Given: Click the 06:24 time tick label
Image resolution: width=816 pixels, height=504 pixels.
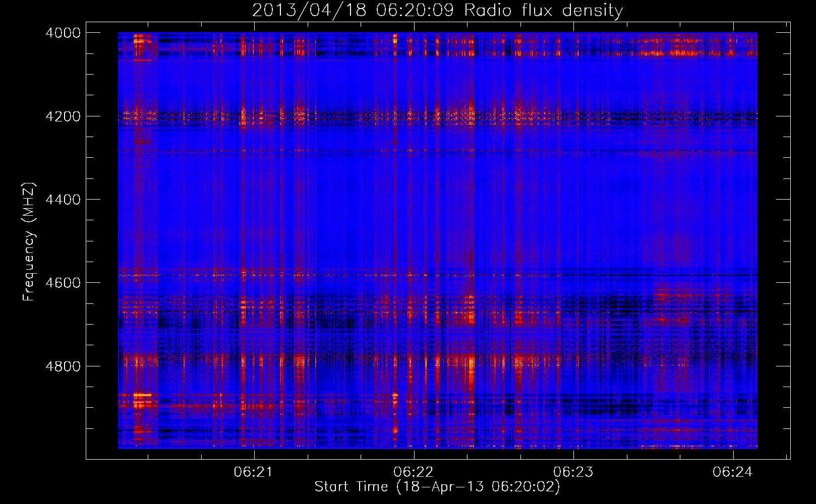Looking at the screenshot, I should click(732, 472).
